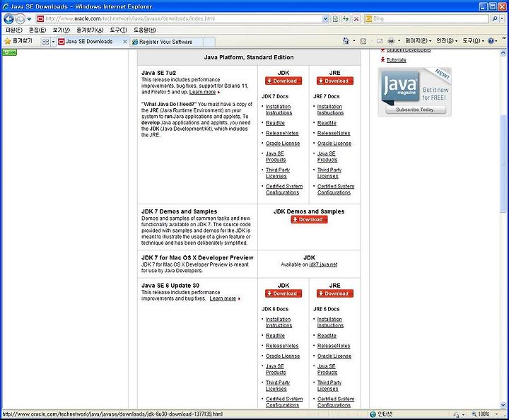This screenshot has width=509, height=420.
Task: Open the 편집(E) menu
Action: pos(37,30)
